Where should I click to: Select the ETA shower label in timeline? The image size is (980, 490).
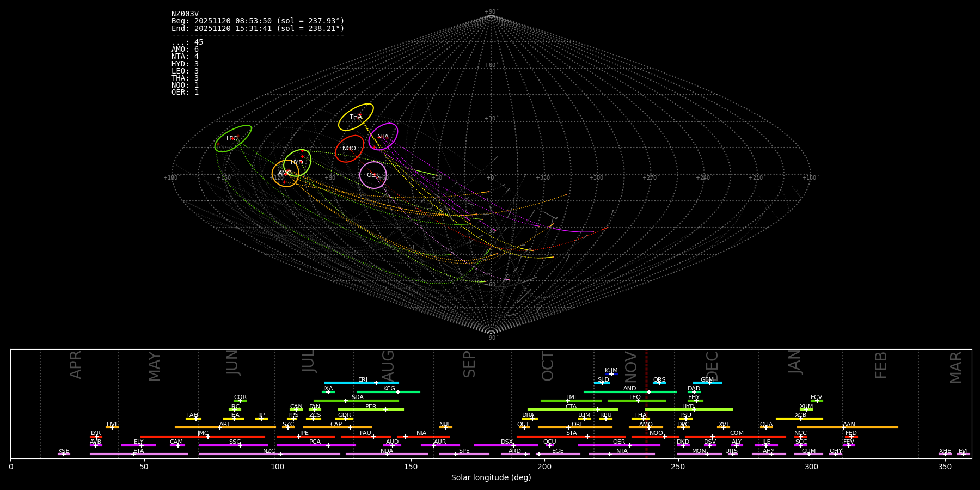click(139, 451)
